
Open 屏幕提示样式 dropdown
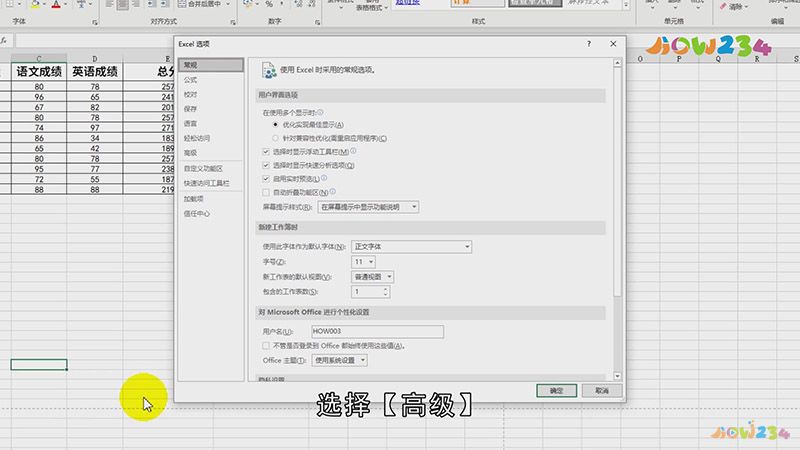click(x=368, y=207)
